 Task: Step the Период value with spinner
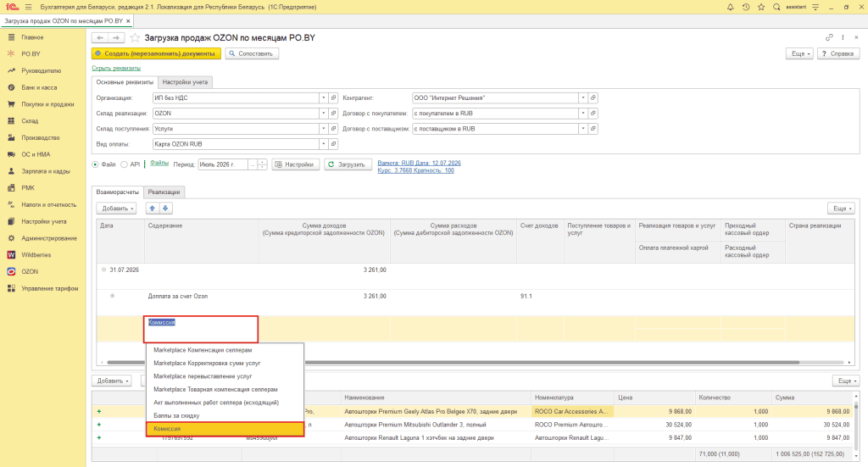pos(263,164)
